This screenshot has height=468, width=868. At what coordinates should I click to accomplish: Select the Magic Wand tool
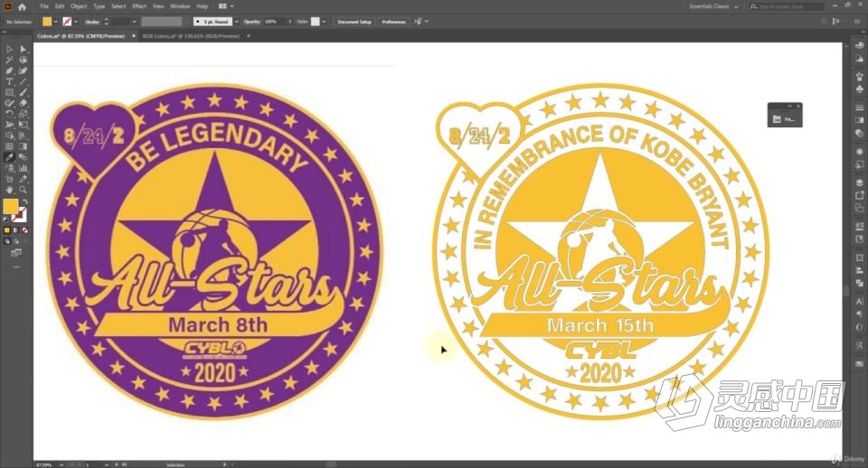coord(9,61)
